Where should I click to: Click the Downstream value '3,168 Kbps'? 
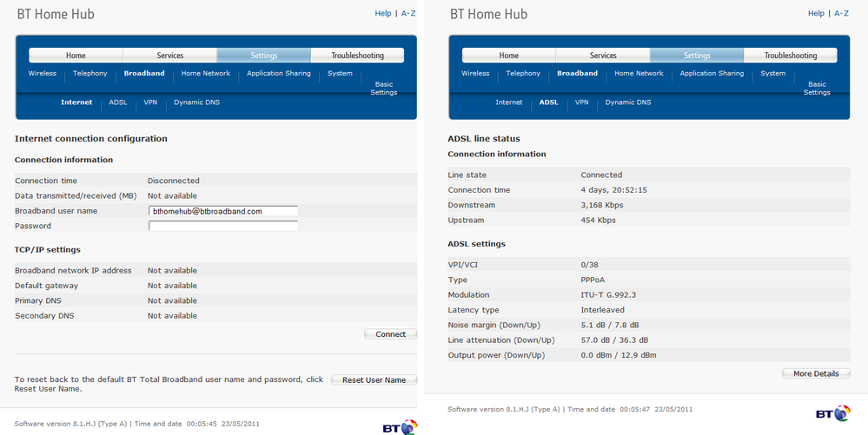(x=602, y=205)
